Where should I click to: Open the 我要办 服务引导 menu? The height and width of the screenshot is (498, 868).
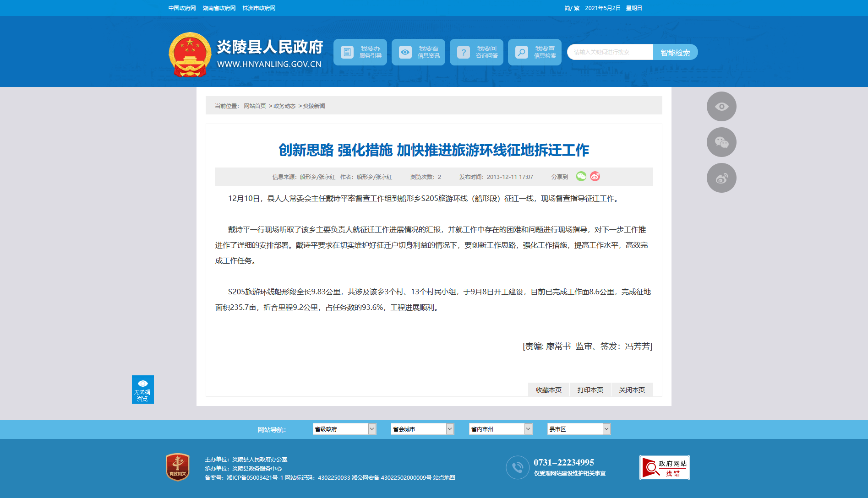point(360,52)
